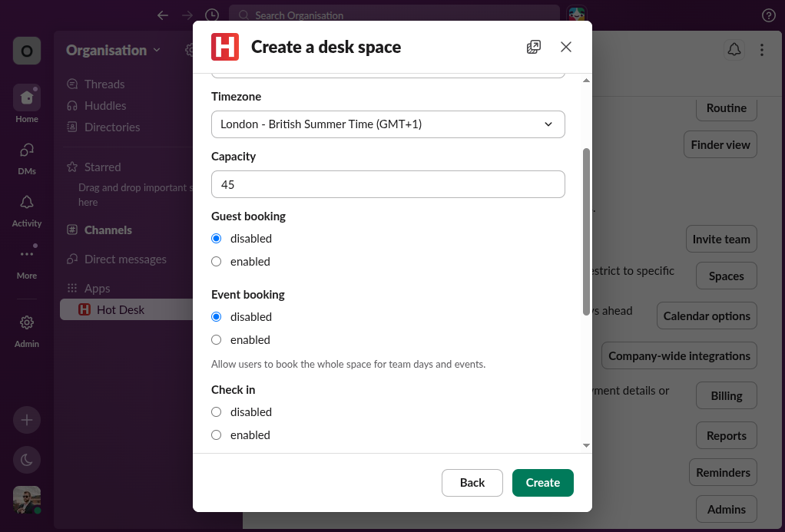785x532 pixels.
Task: Open Company-wide integrations
Action: pyautogui.click(x=679, y=356)
